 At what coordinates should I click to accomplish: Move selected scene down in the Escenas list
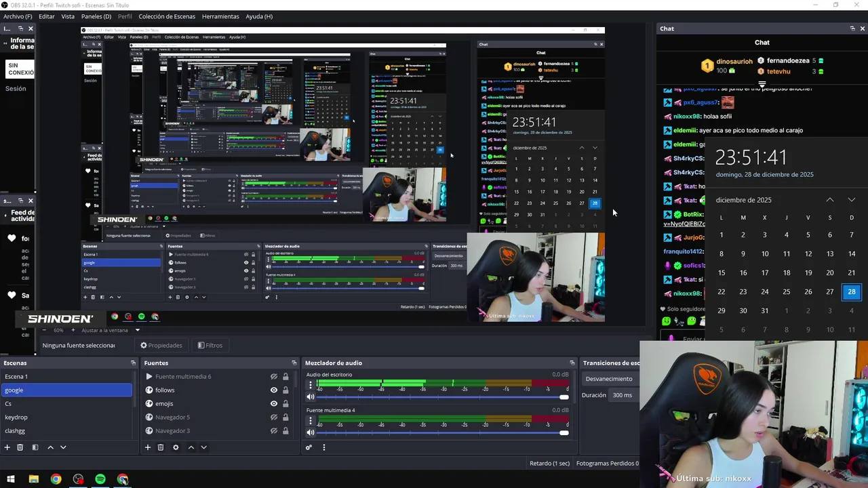(63, 447)
